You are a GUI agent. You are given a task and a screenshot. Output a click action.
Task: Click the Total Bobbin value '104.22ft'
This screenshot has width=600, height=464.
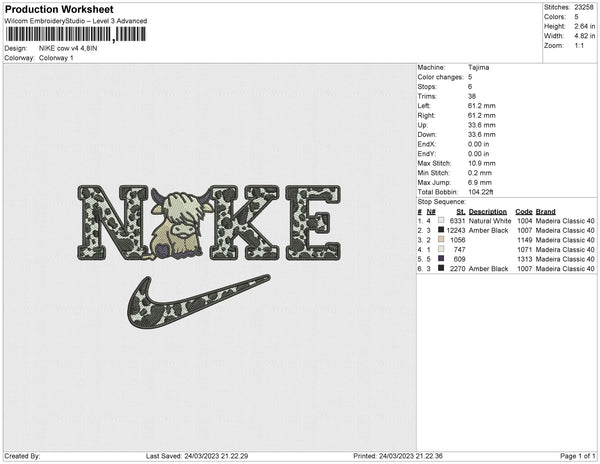point(481,192)
